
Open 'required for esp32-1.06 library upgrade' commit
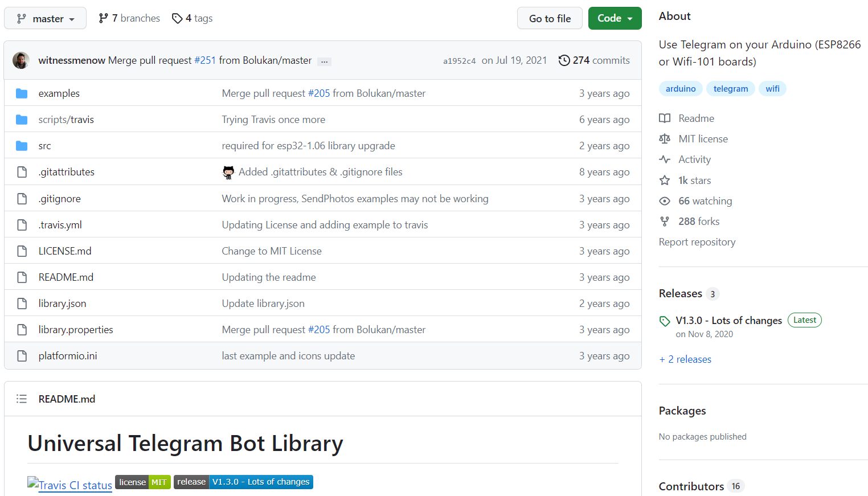click(308, 146)
